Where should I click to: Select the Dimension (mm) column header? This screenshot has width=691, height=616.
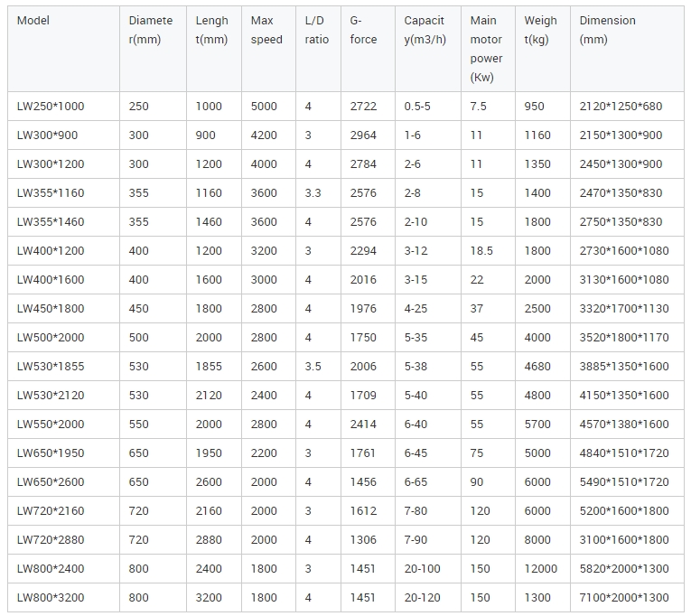click(607, 30)
